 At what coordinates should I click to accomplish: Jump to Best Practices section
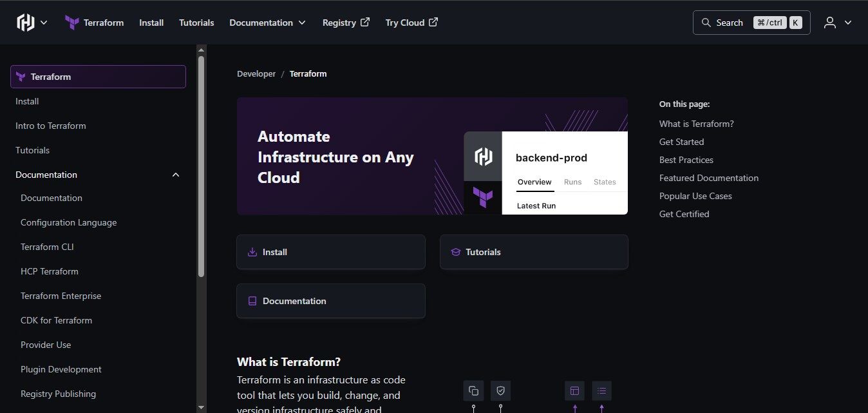tap(686, 160)
